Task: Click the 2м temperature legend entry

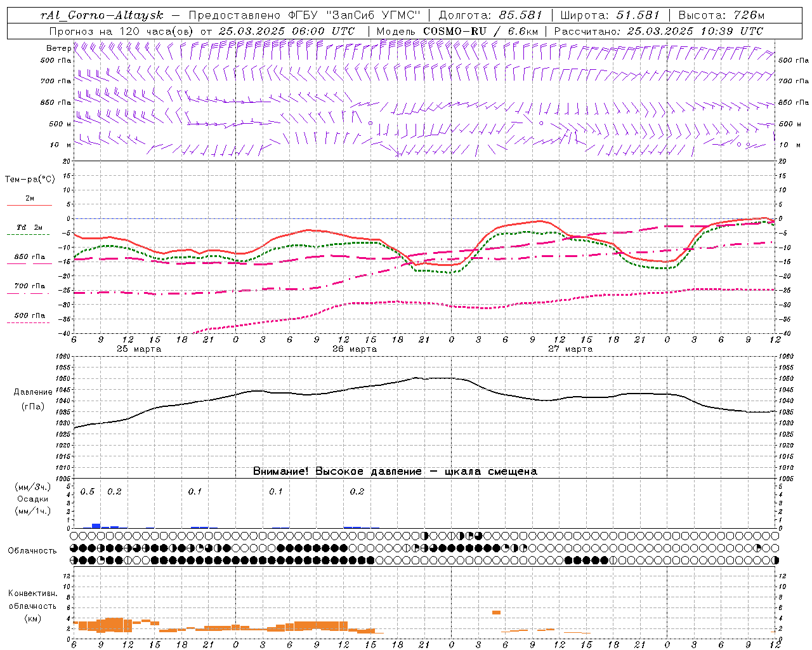Action: point(30,198)
